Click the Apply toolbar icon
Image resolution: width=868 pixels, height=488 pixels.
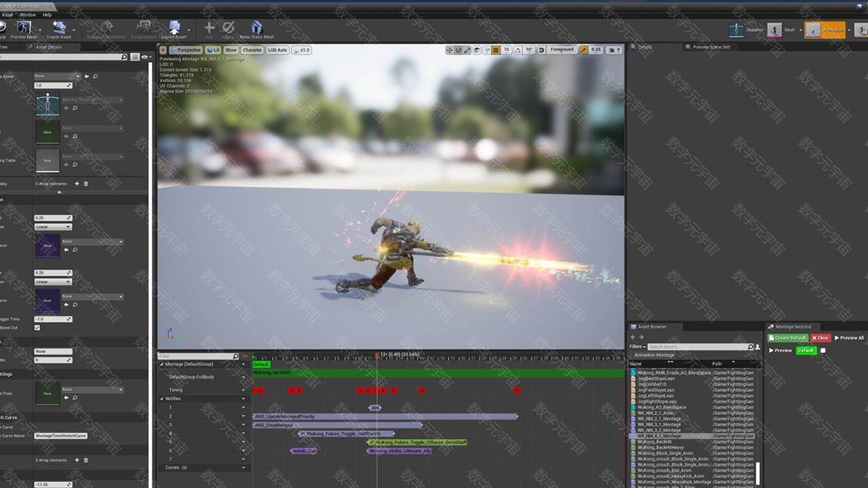click(x=228, y=27)
